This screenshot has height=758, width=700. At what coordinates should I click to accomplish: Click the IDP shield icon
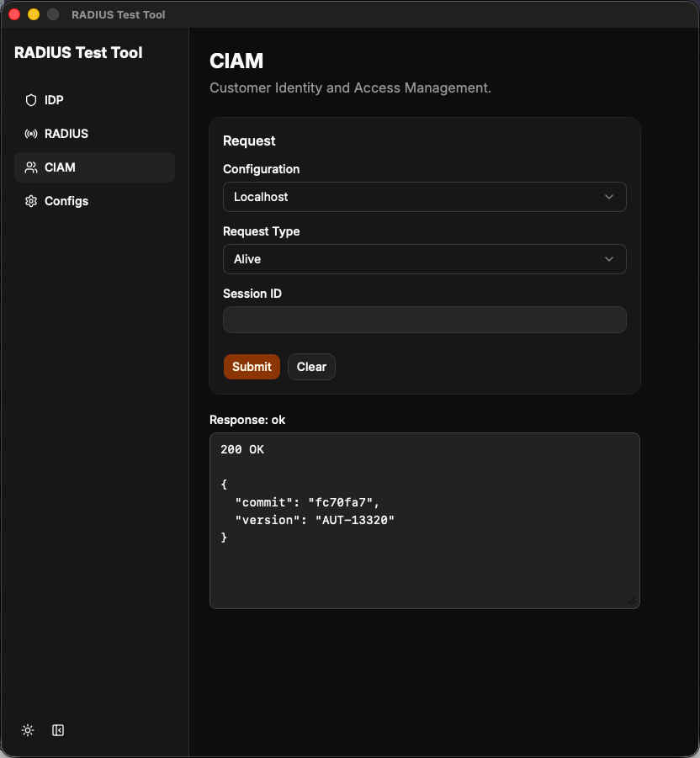pos(31,100)
